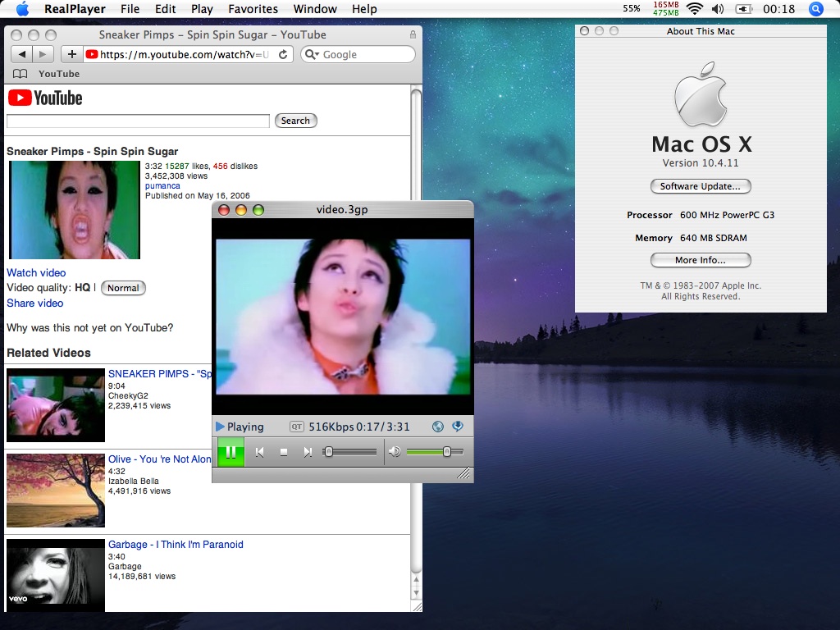Click the browser URL address field
840x630 pixels.
(x=185, y=54)
